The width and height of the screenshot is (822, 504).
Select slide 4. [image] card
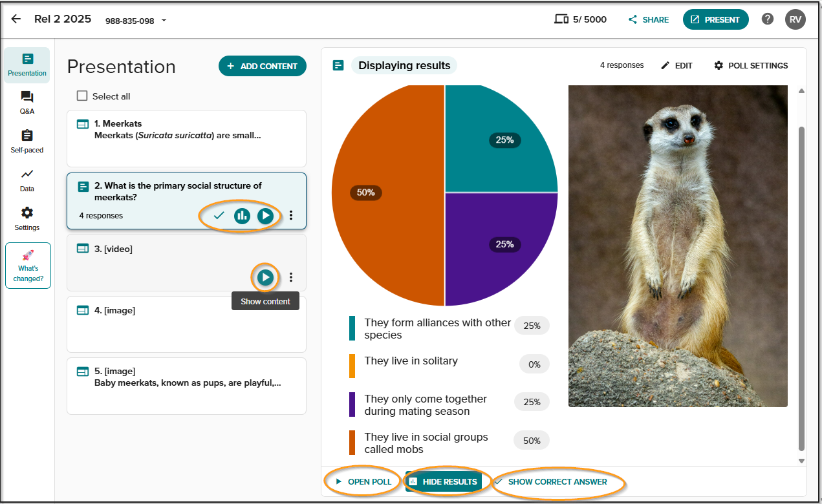(x=186, y=324)
